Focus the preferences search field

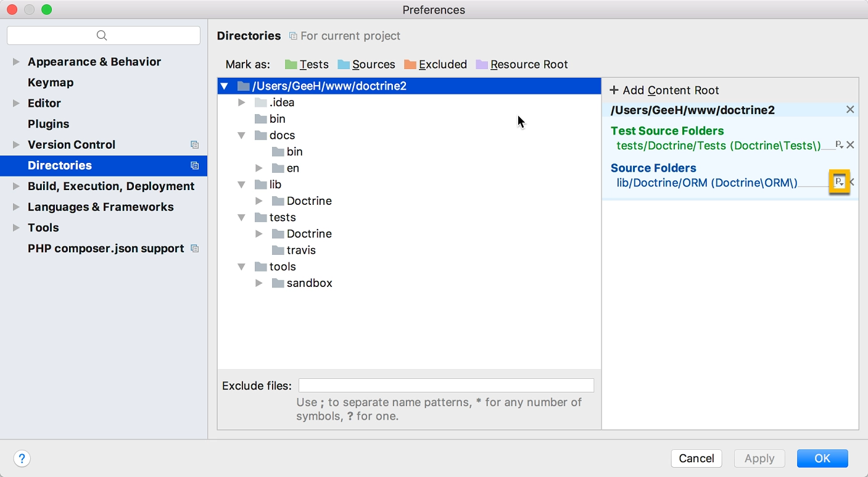pyautogui.click(x=104, y=35)
